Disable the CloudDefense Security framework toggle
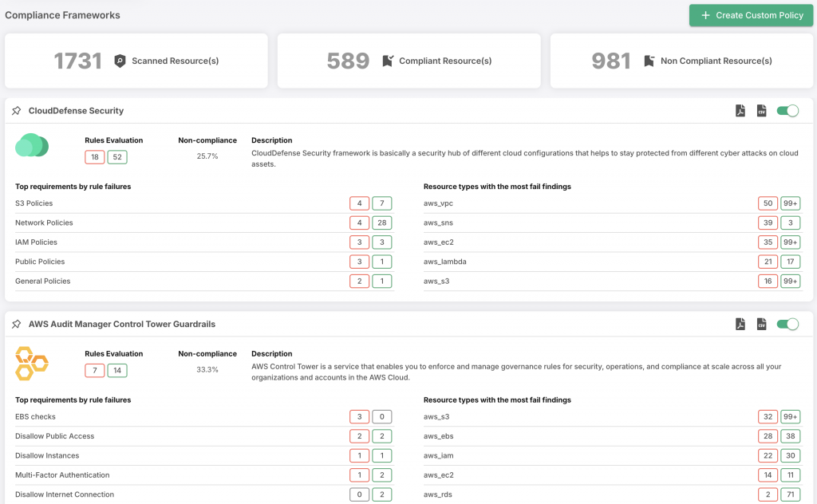 (787, 111)
